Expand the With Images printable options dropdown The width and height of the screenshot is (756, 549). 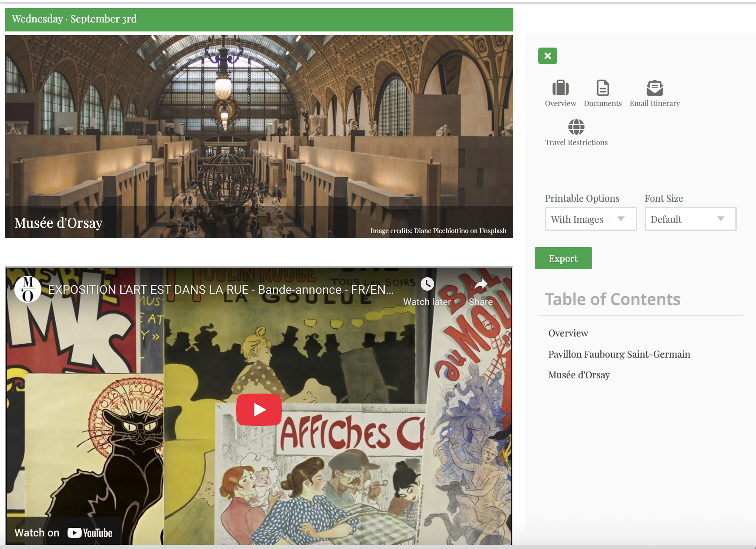point(591,219)
